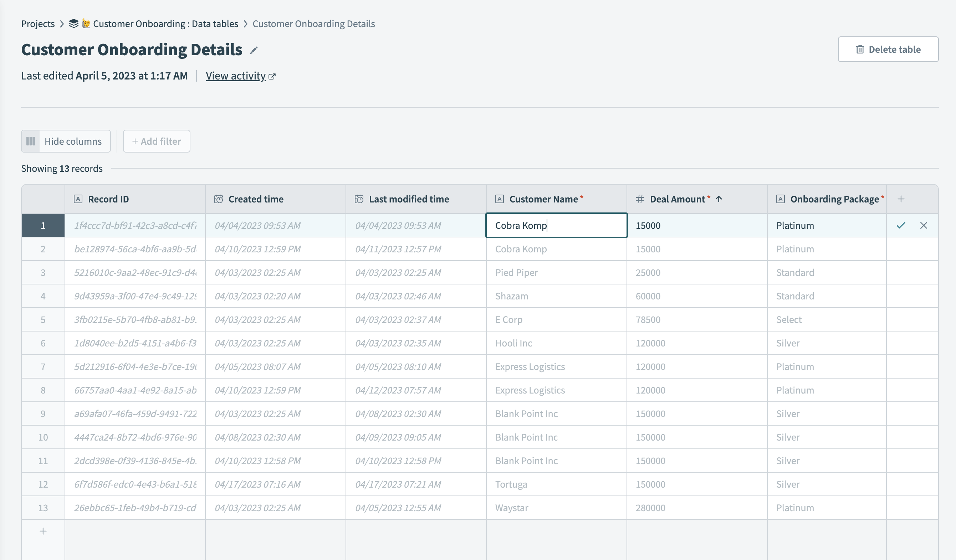Click the pencil icon to rename the table
Image resolution: width=956 pixels, height=560 pixels.
(x=254, y=50)
